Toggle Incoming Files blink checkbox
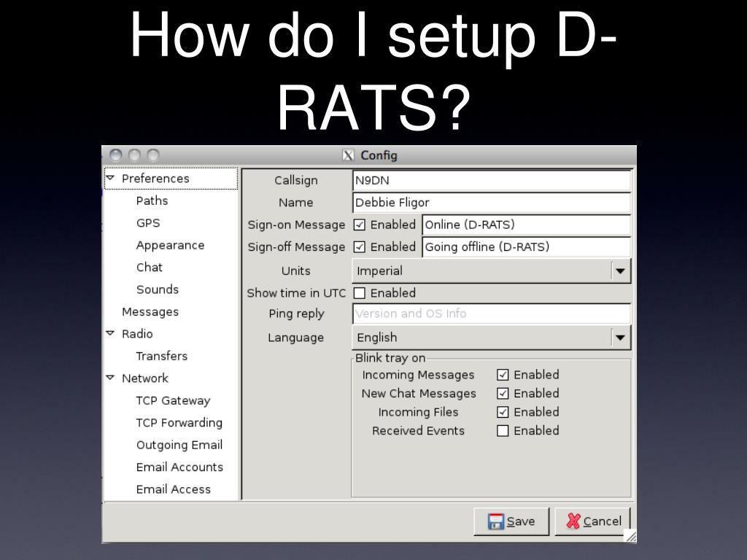 (x=503, y=412)
